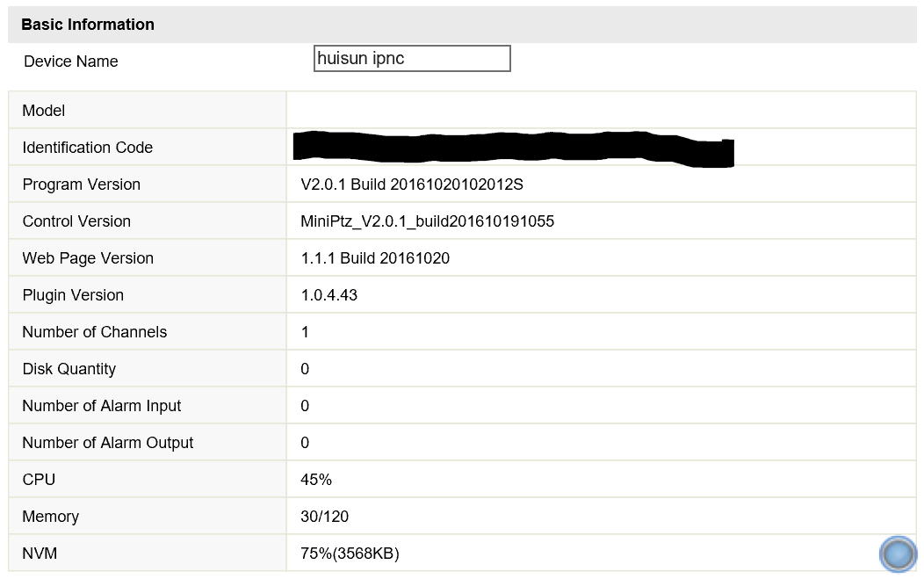Click the Device Name text field
Screen dimensions: 924x579
[x=412, y=59]
